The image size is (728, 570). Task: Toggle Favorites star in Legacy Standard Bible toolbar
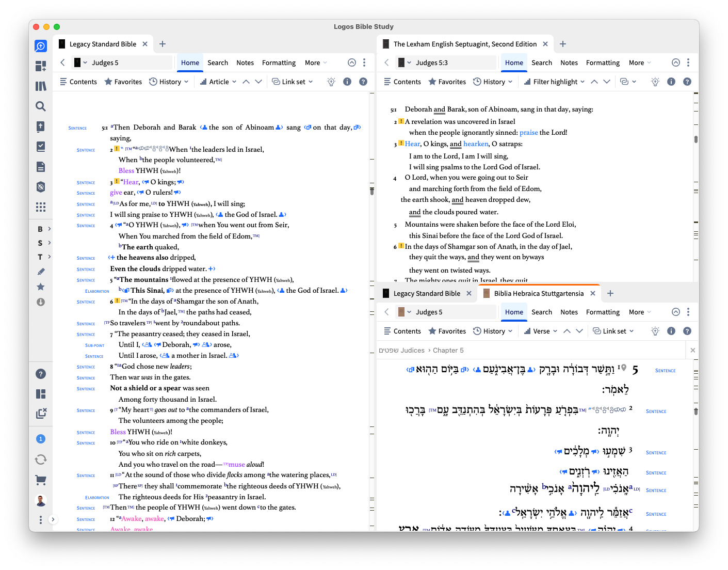pyautogui.click(x=123, y=82)
